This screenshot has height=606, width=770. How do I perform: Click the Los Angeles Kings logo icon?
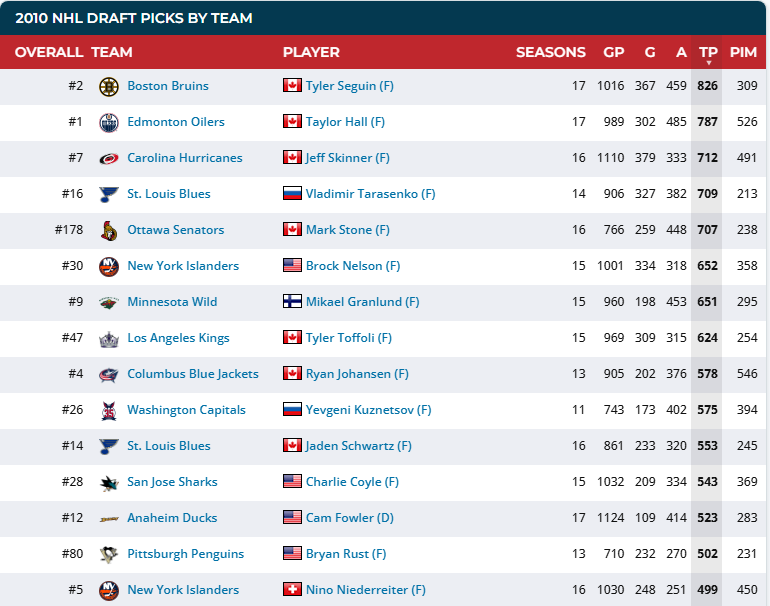tap(109, 338)
